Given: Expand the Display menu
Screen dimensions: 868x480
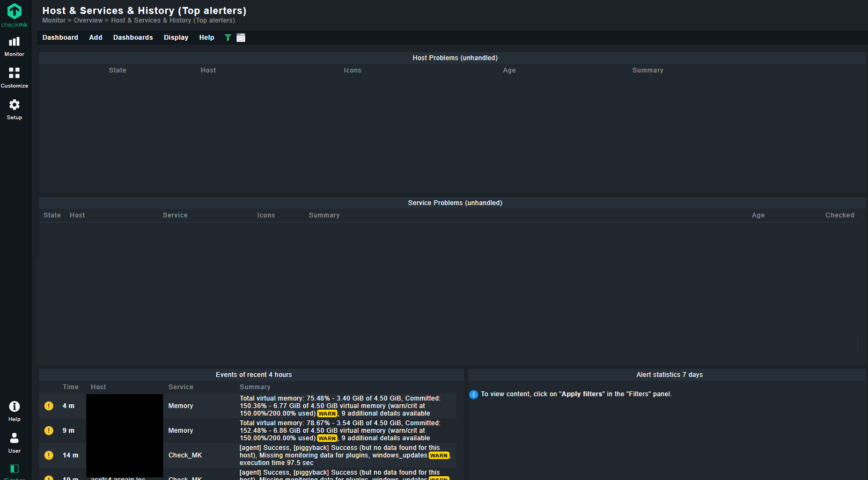Looking at the screenshot, I should click(176, 38).
